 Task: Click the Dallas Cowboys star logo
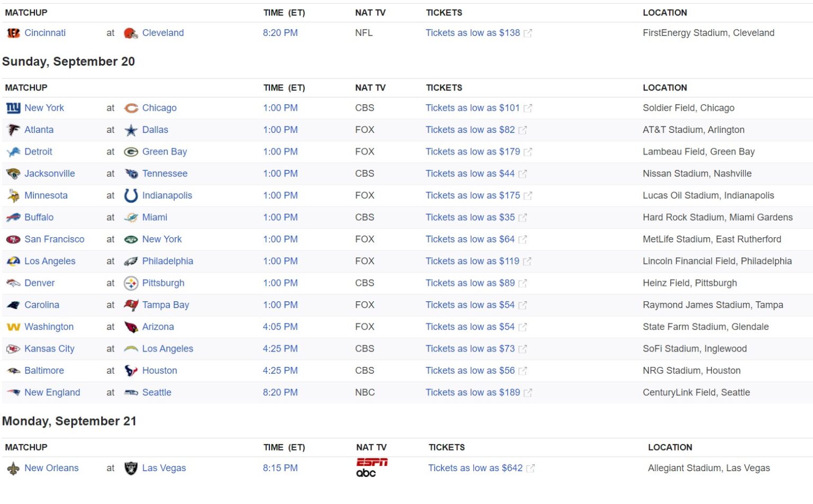(130, 130)
